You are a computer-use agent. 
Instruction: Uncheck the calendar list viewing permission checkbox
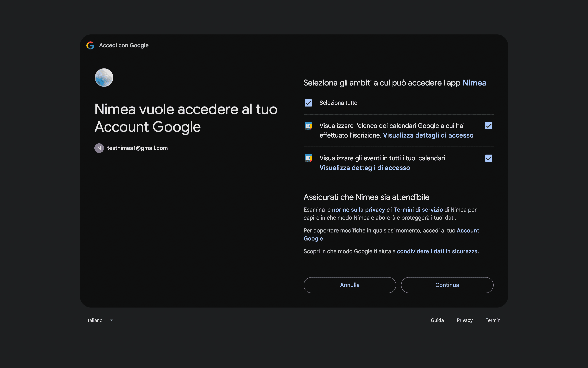[x=489, y=126]
